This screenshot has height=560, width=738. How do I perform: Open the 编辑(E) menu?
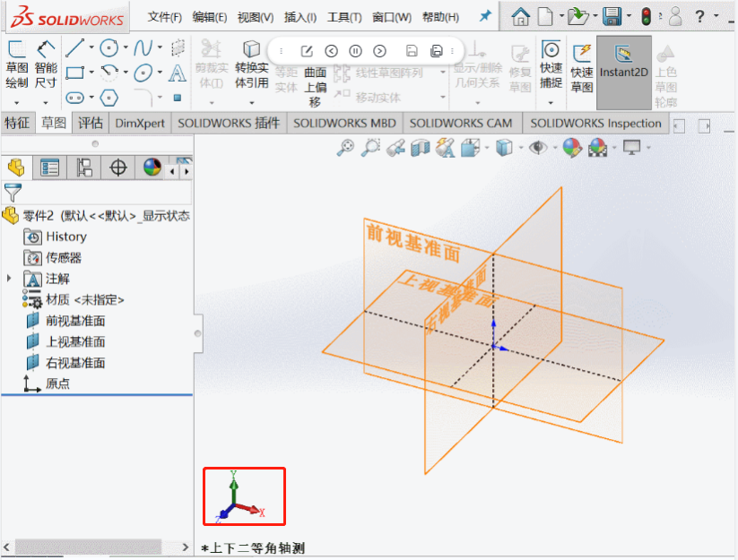click(x=210, y=17)
